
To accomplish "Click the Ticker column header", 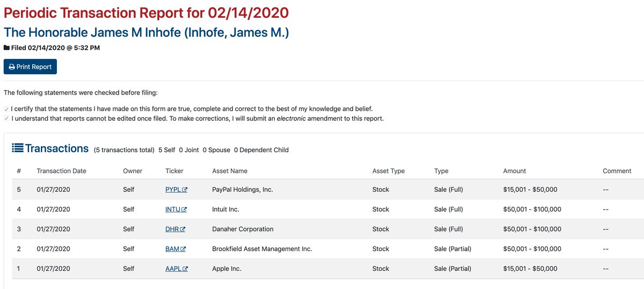I will (174, 171).
